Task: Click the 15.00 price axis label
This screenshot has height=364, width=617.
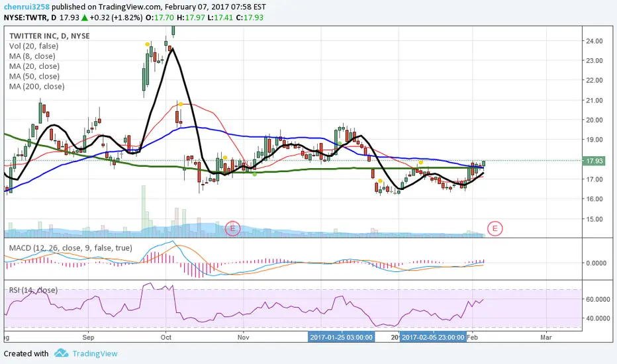Action: pos(594,219)
